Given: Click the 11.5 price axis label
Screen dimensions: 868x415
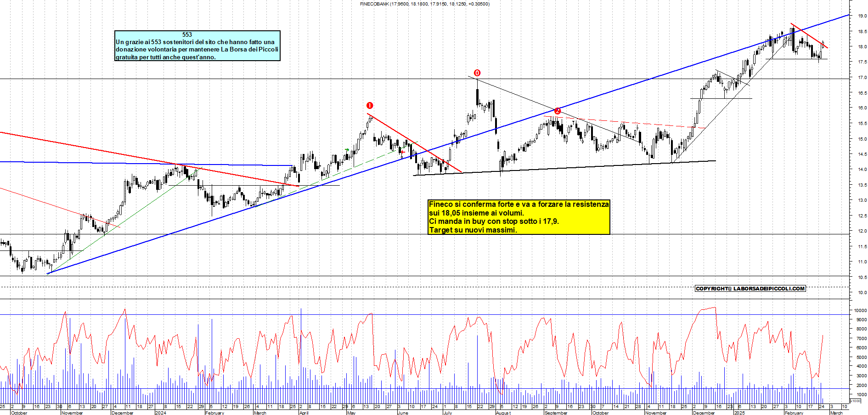Looking at the screenshot, I should point(862,247).
